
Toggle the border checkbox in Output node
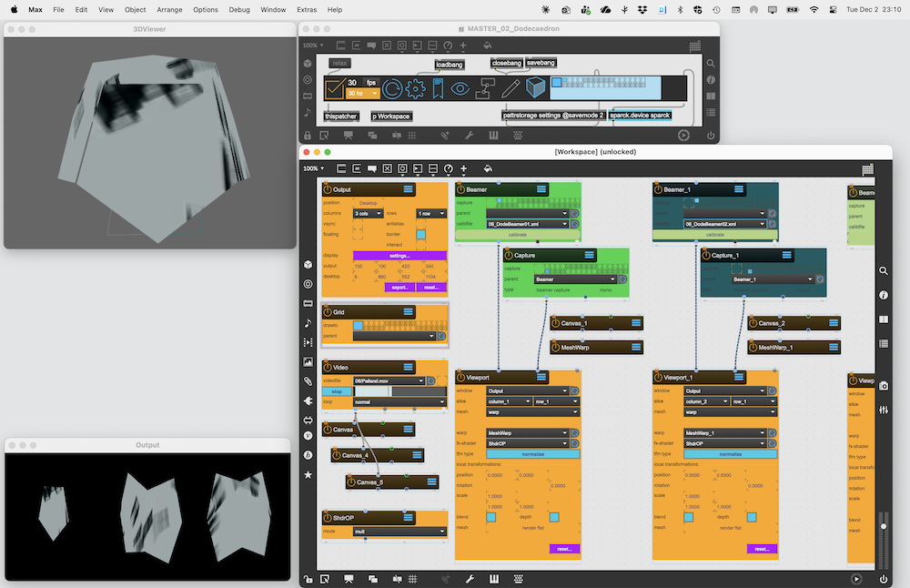coord(420,234)
